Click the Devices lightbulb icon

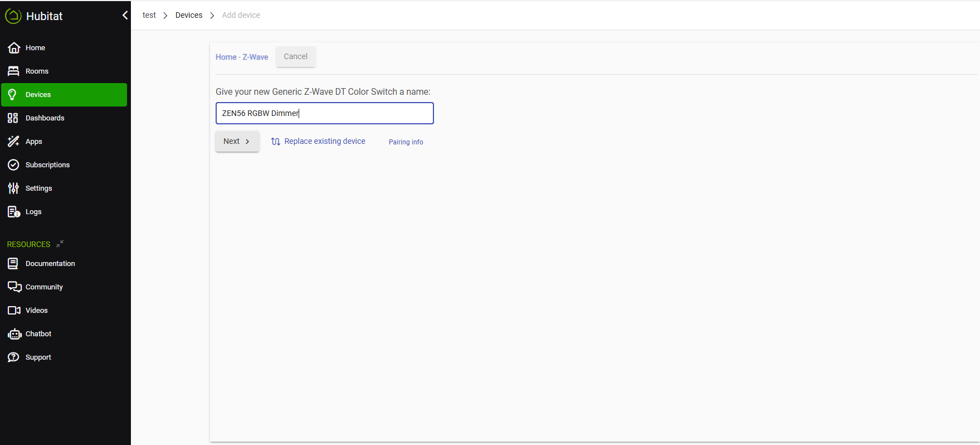click(x=13, y=95)
